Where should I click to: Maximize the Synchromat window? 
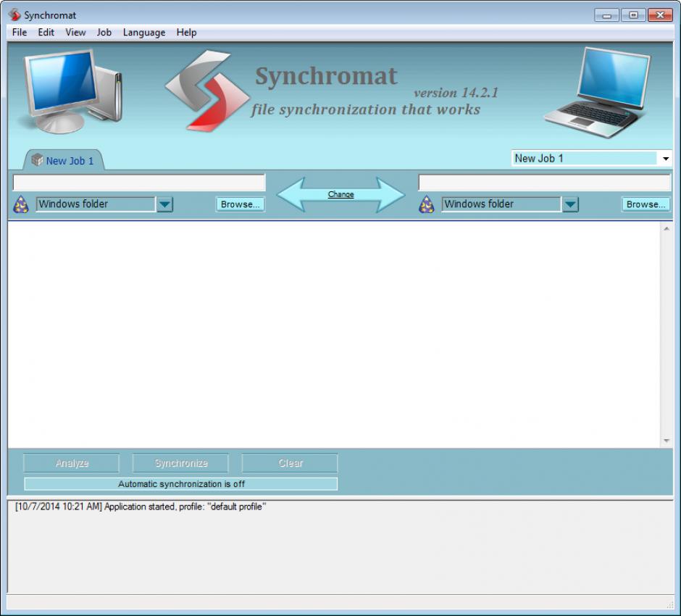point(633,15)
